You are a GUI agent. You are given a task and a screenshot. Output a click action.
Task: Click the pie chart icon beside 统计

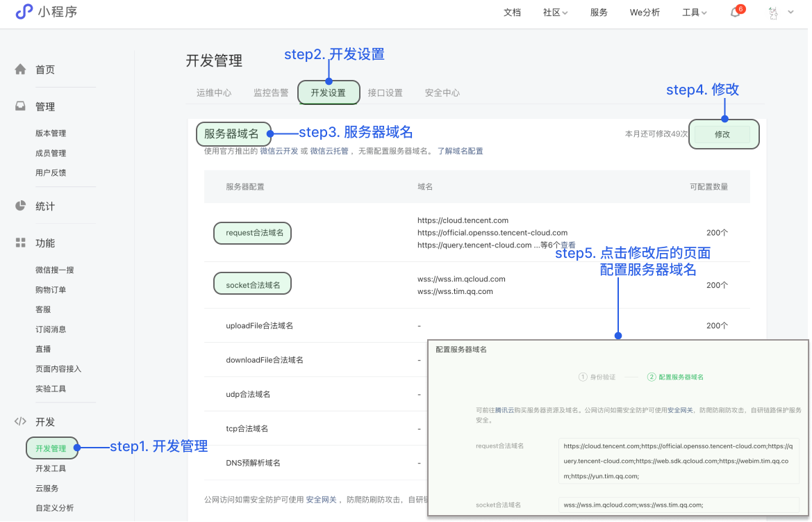coord(21,206)
